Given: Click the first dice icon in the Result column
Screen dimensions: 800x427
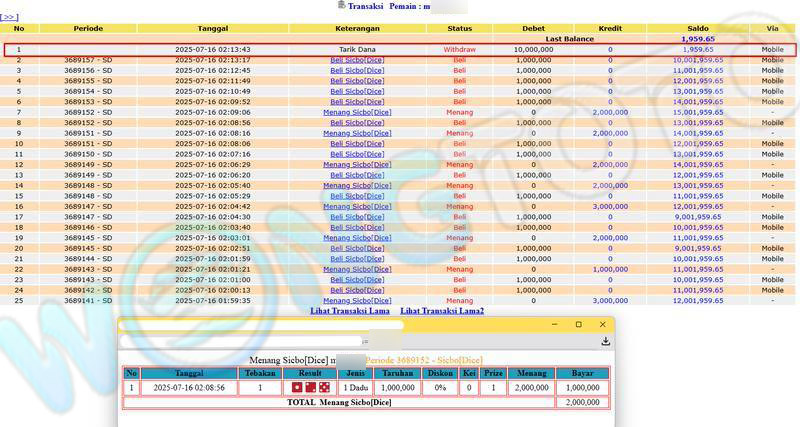Looking at the screenshot, I should click(x=297, y=387).
